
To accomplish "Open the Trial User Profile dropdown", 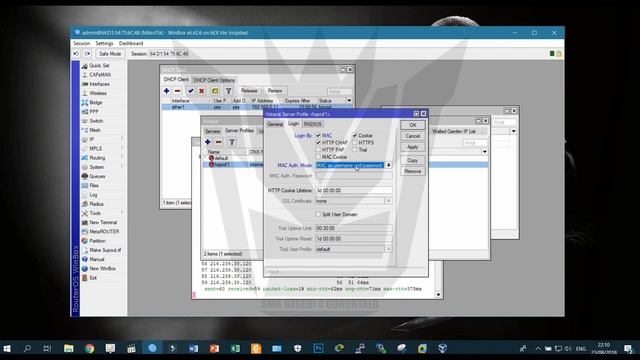I will tap(389, 249).
